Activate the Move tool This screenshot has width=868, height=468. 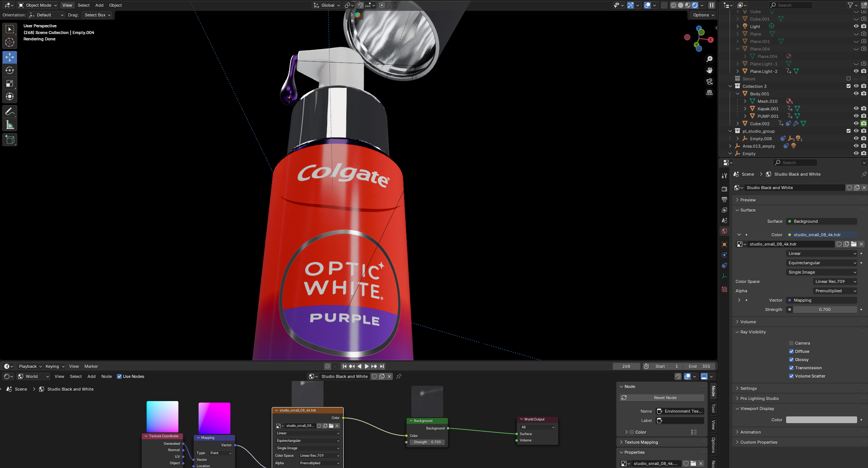10,57
